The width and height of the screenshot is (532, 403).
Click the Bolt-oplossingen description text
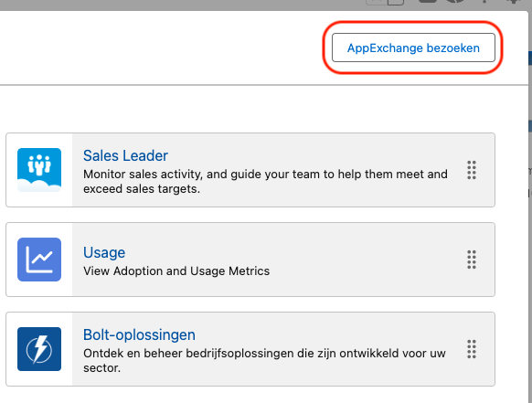click(264, 361)
